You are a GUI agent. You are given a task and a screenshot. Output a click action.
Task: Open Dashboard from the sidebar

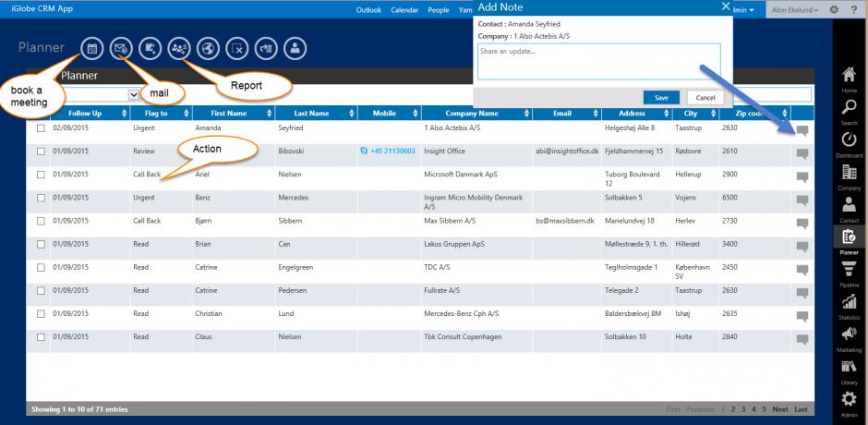pyautogui.click(x=850, y=145)
